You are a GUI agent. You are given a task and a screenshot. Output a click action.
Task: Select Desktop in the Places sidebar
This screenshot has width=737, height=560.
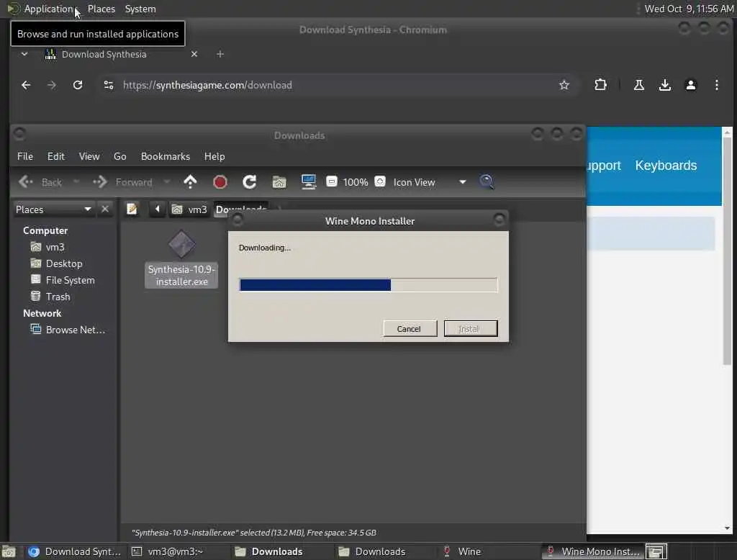pyautogui.click(x=64, y=263)
